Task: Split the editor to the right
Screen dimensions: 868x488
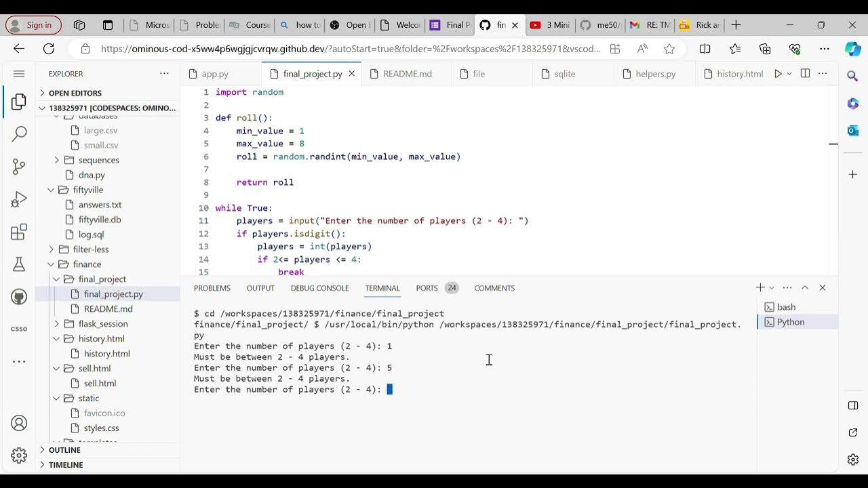Action: point(806,74)
